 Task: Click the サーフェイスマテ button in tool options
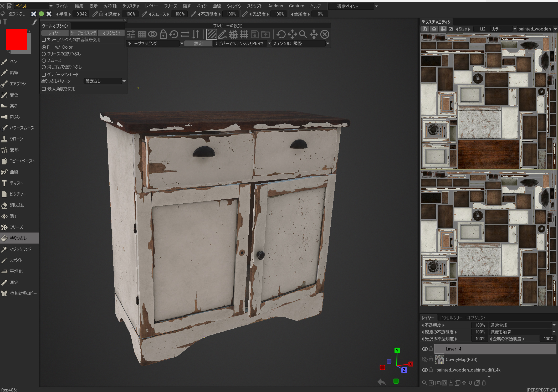[x=83, y=33]
